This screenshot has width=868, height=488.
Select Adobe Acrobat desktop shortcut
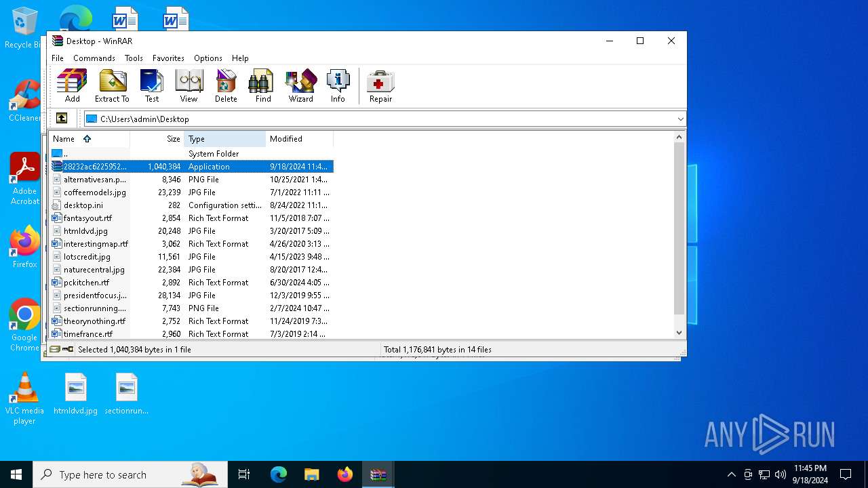click(25, 179)
